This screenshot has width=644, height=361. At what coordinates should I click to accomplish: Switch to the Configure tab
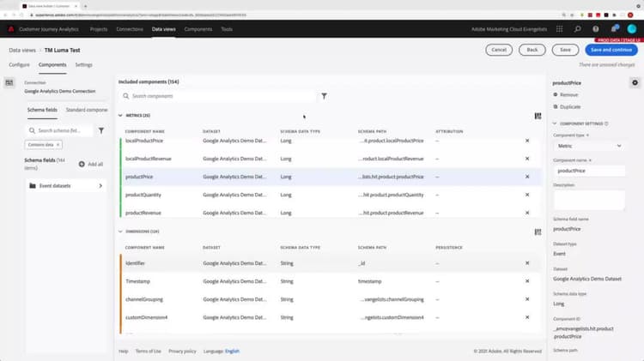[19, 65]
